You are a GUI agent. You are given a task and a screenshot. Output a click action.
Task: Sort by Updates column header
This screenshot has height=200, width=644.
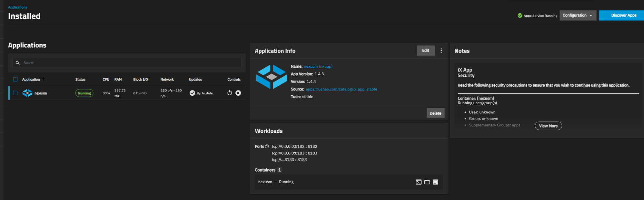pos(195,80)
